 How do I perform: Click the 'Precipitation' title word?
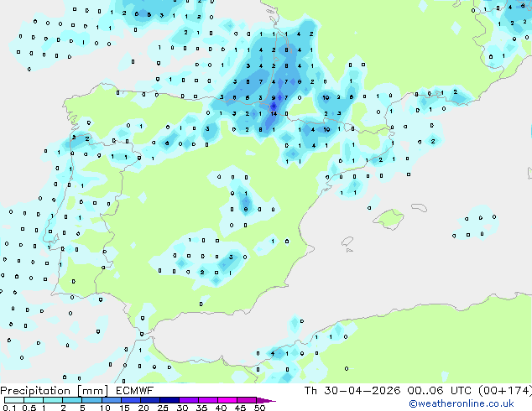click(x=35, y=391)
